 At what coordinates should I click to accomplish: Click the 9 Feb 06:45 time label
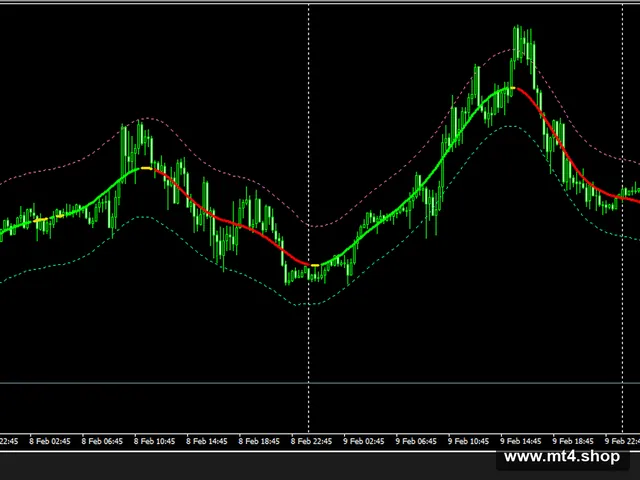(x=416, y=441)
